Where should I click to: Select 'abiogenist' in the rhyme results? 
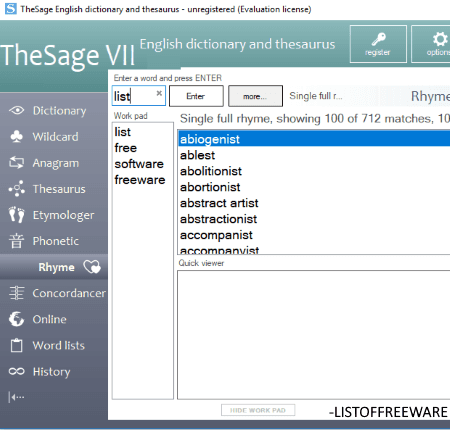[x=314, y=139]
